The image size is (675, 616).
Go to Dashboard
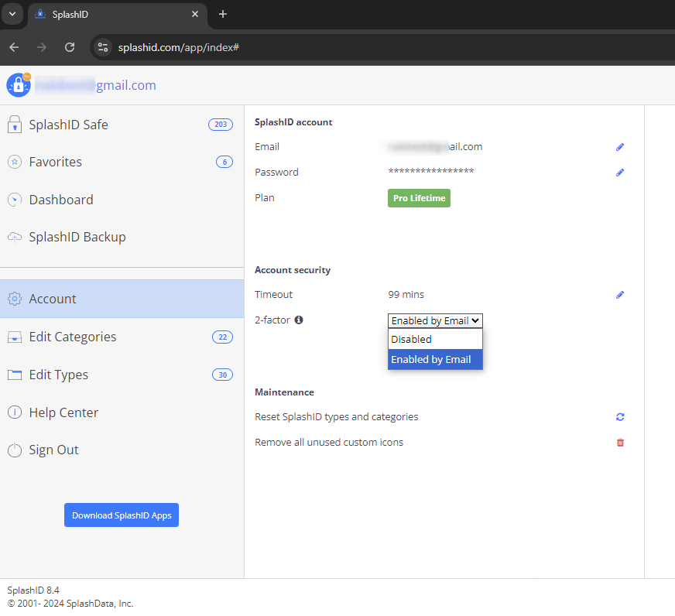tap(122, 200)
